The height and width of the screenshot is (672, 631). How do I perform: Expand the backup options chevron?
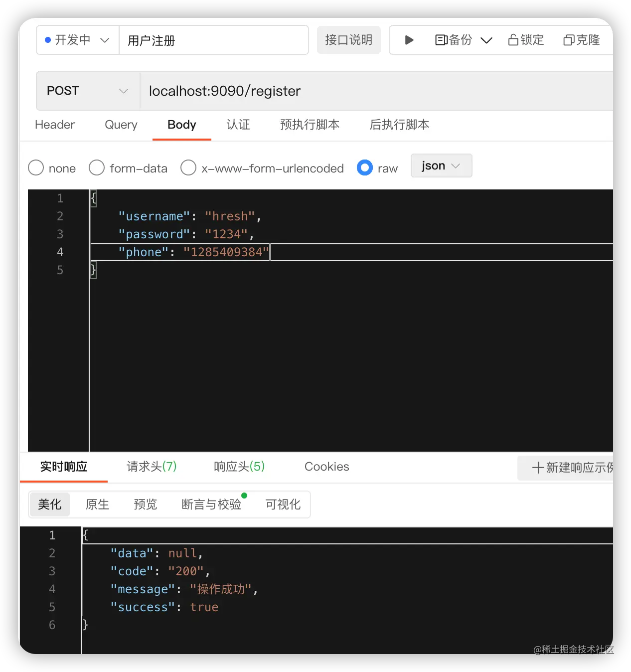(x=486, y=40)
